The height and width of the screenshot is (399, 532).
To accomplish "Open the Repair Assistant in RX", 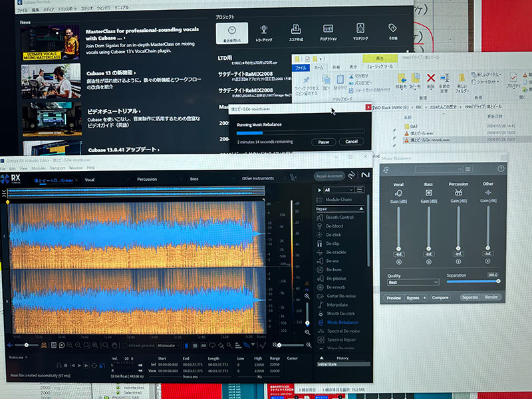I will point(329,176).
